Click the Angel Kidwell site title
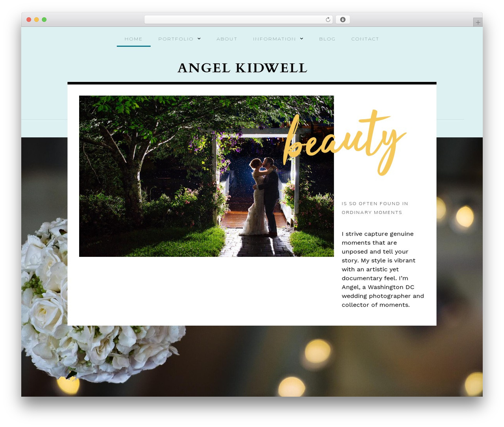Image resolution: width=504 pixels, height=427 pixels. click(x=242, y=68)
